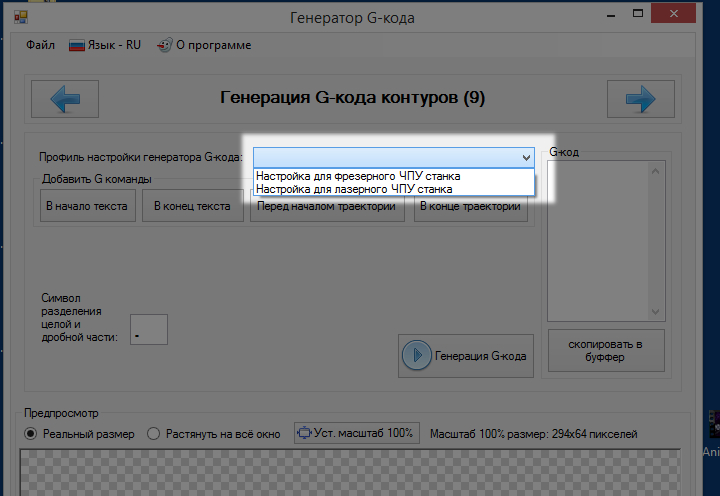
Task: Click the G-код box scroll down arrow
Action: click(x=655, y=312)
